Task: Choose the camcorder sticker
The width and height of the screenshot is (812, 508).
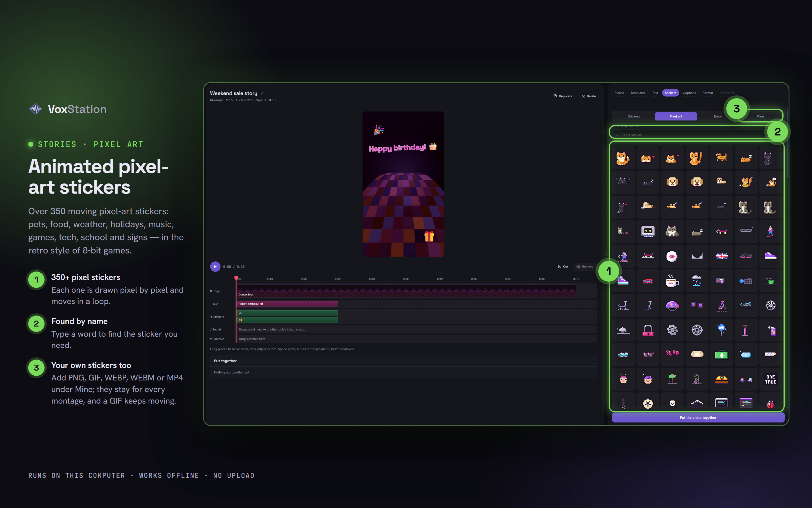Action: (746, 281)
